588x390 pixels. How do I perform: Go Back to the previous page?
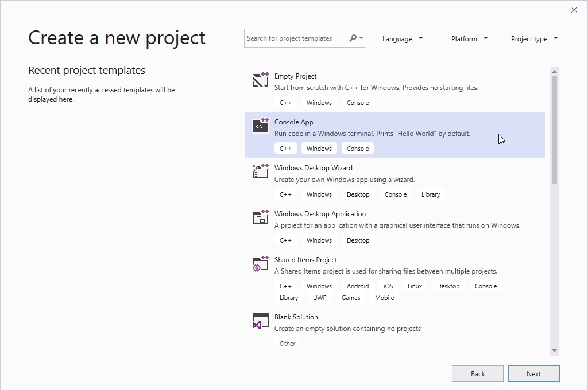click(477, 373)
